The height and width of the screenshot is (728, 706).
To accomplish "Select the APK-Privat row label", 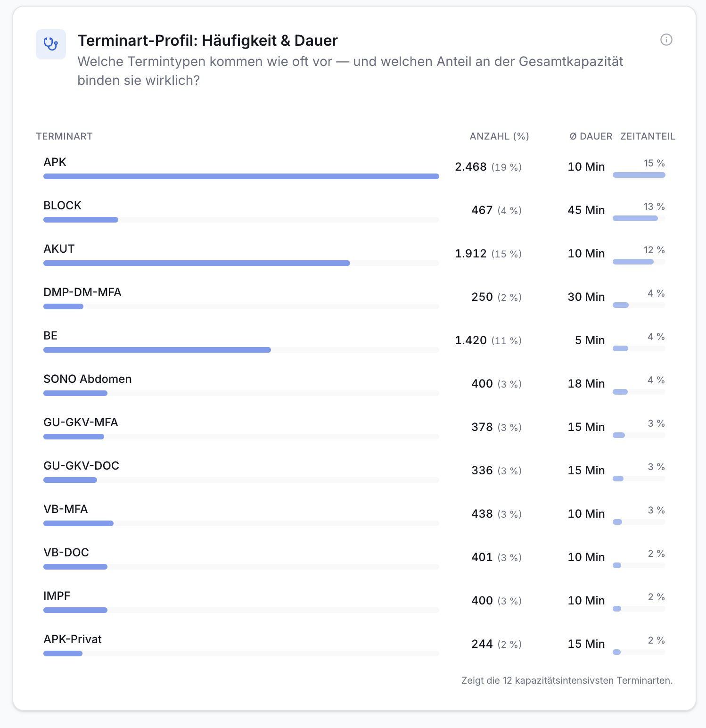I will pyautogui.click(x=73, y=639).
